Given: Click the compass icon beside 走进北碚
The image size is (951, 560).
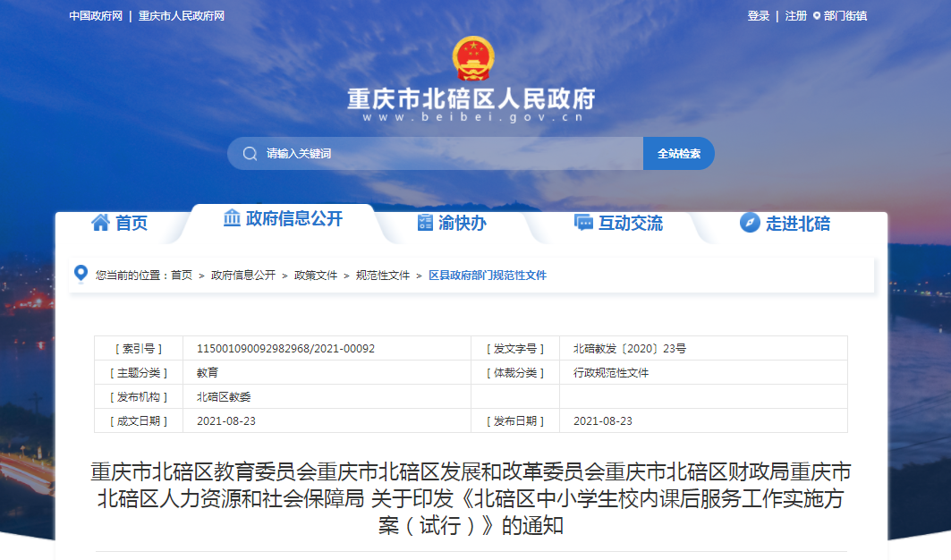Looking at the screenshot, I should (750, 223).
